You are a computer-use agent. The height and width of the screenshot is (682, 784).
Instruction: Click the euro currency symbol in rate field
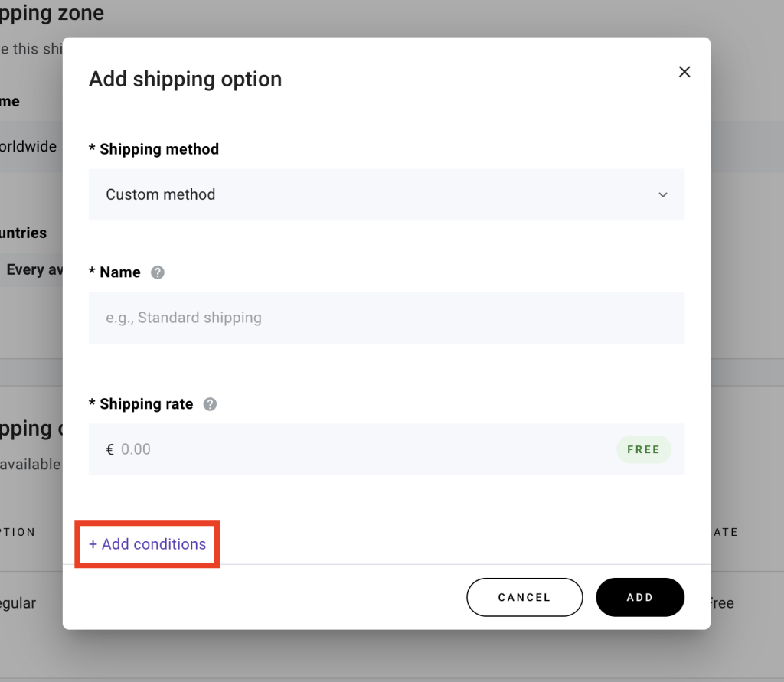point(109,449)
